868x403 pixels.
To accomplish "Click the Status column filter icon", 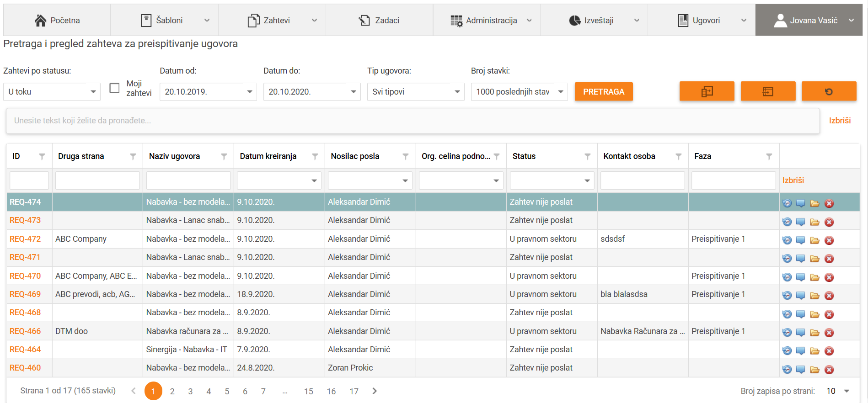I will pyautogui.click(x=587, y=157).
